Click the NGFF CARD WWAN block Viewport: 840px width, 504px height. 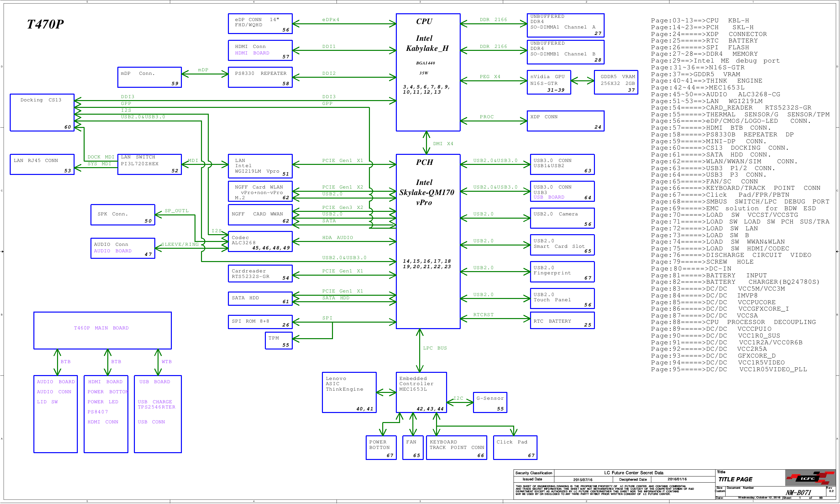pyautogui.click(x=260, y=215)
